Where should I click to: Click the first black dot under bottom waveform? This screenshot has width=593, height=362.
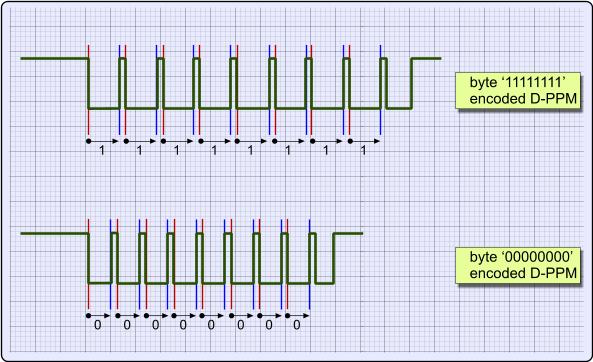(x=88, y=315)
